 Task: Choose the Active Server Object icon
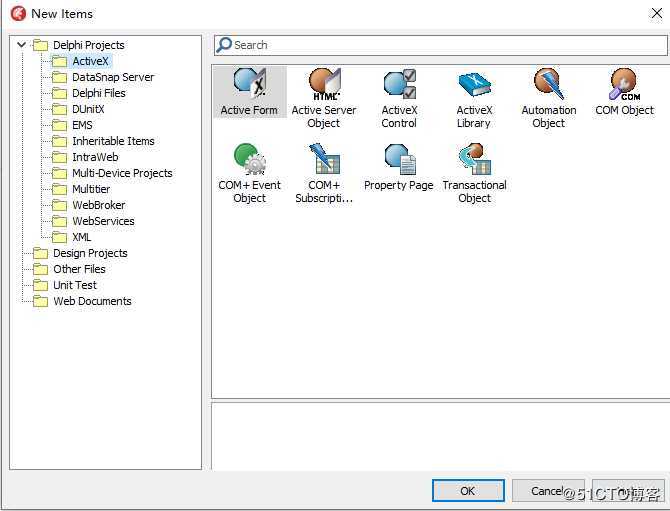(324, 83)
